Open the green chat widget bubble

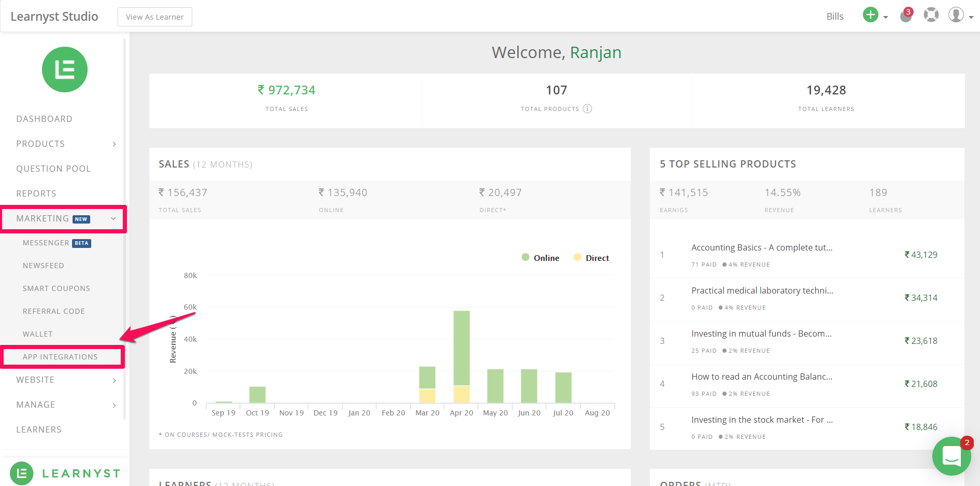coord(951,456)
